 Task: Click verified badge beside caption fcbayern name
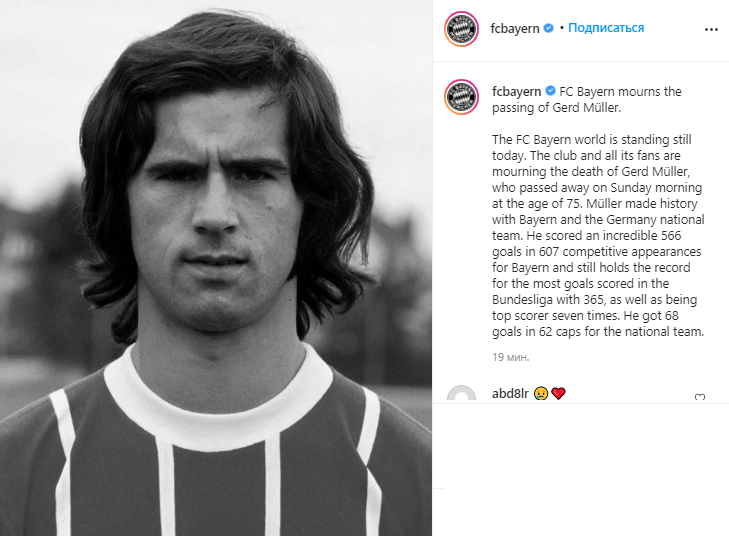[549, 92]
